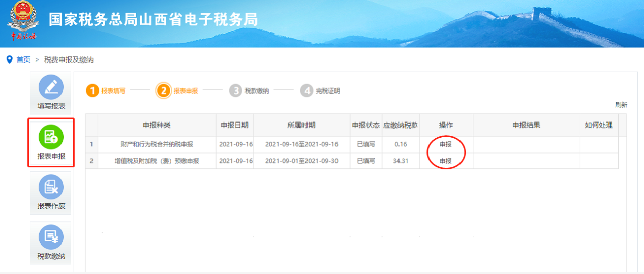Viewport: 644px width, 274px height.
Task: Select row 财产和行为税合并纳税申报
Action: 352,144
